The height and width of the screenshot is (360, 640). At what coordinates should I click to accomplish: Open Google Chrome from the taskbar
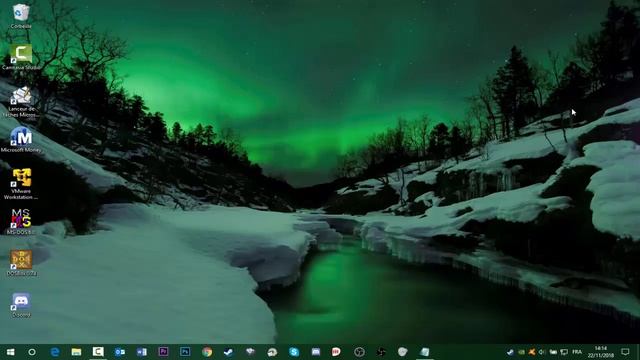(x=207, y=352)
